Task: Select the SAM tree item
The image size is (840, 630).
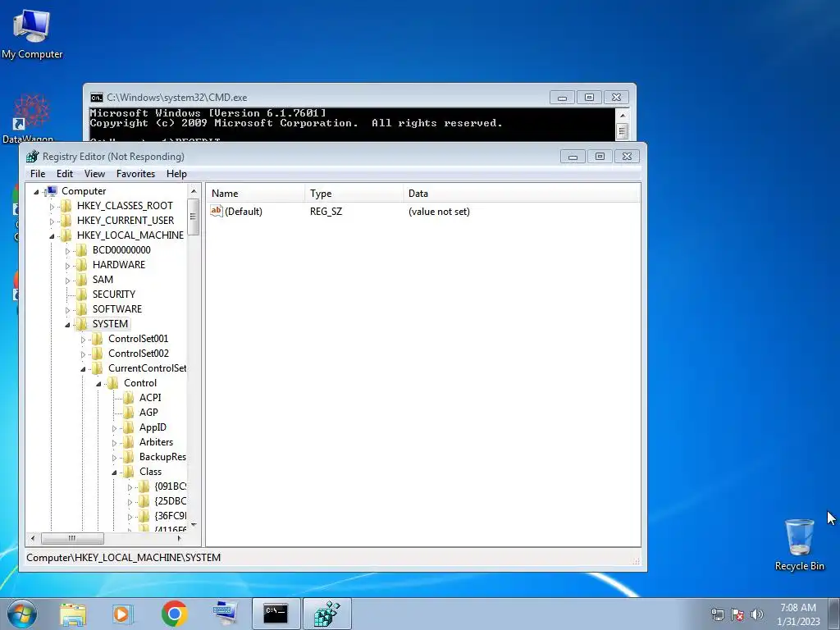Action: pos(103,280)
